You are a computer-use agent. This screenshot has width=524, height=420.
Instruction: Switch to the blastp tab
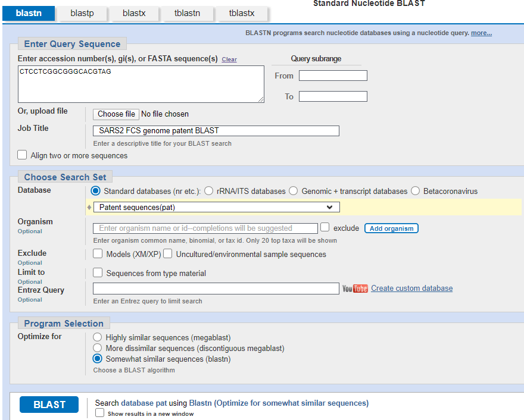point(82,13)
